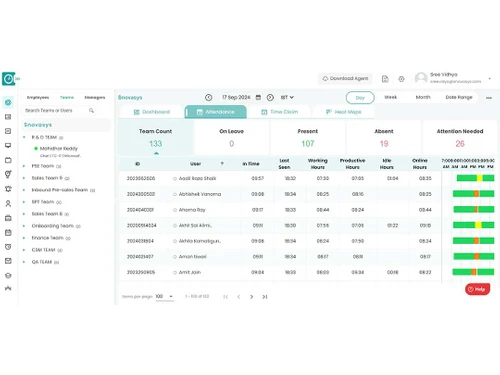Image resolution: width=500 pixels, height=375 pixels.
Task: Click the 17 Sep 2024 date text
Action: coord(236,97)
